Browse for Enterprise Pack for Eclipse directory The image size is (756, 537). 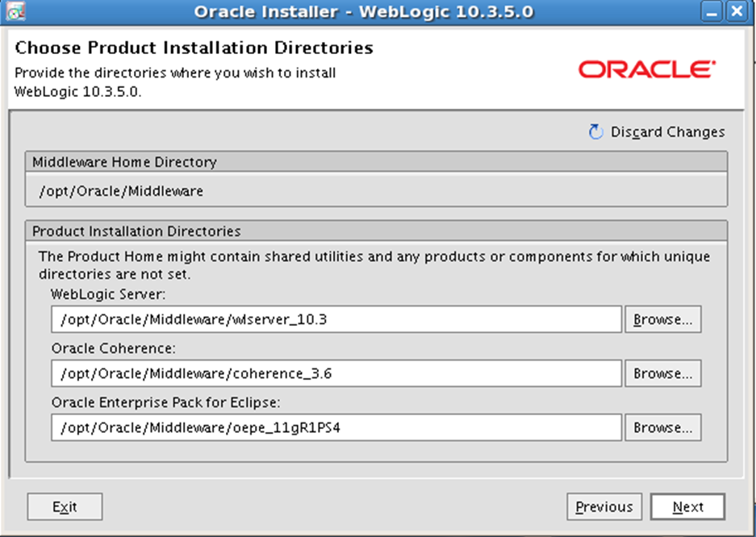(663, 427)
